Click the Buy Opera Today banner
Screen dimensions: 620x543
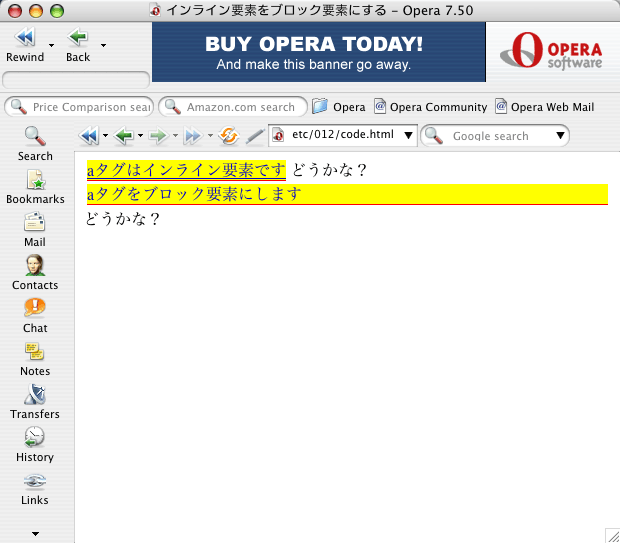click(319, 52)
